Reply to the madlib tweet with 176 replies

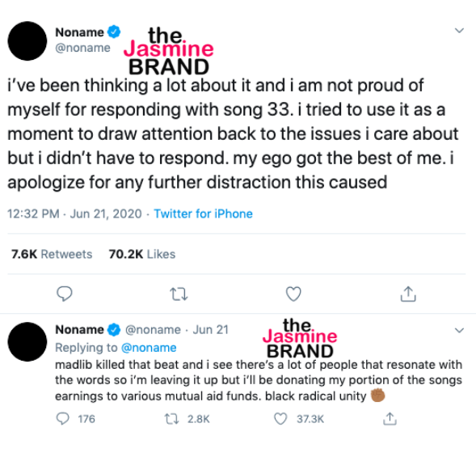click(63, 419)
